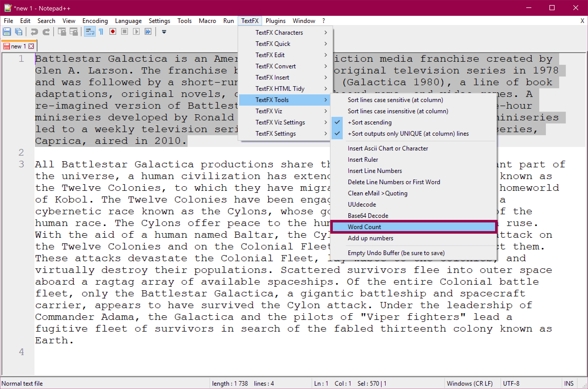
Task: Toggle +Sort ascending checkbox
Action: (x=369, y=122)
